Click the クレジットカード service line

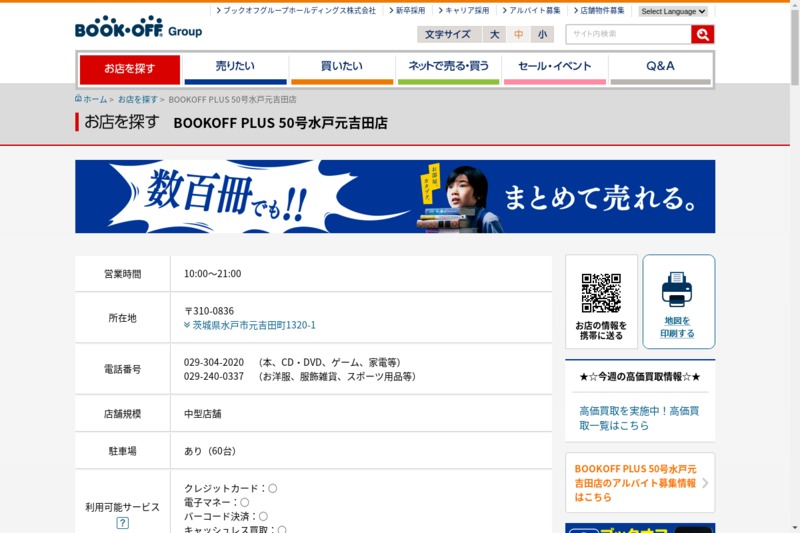tap(231, 488)
